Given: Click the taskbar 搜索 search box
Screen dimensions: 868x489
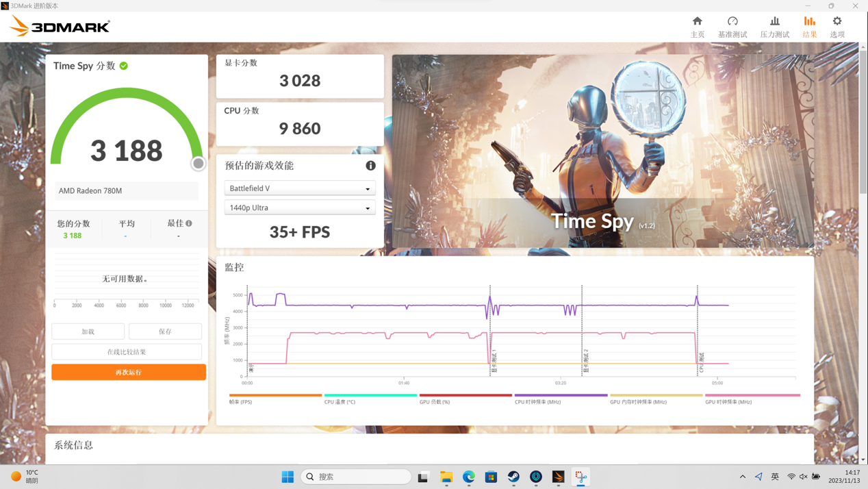Looking at the screenshot, I should coord(356,477).
